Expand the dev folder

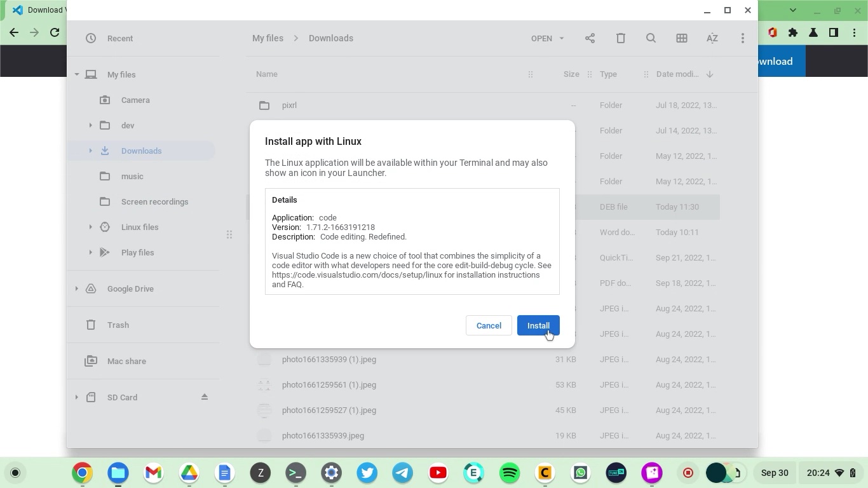pos(90,125)
